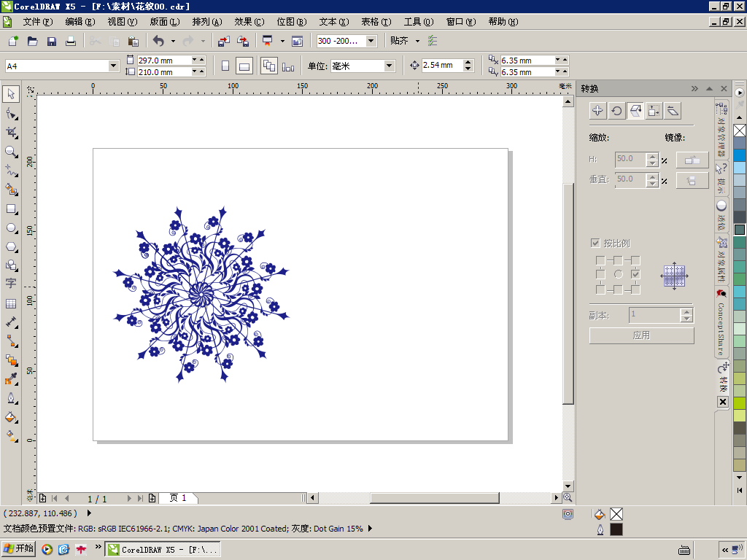Open the 工具 menu
Image resolution: width=747 pixels, height=560 pixels.
419,22
